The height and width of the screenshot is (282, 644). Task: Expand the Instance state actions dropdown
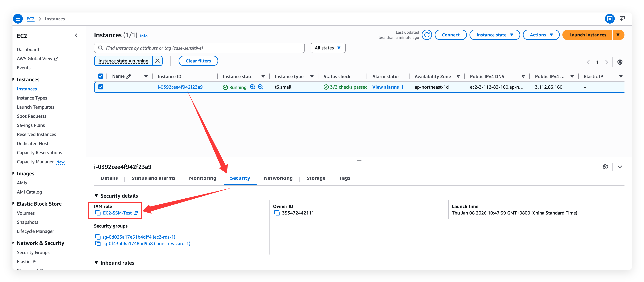495,35
